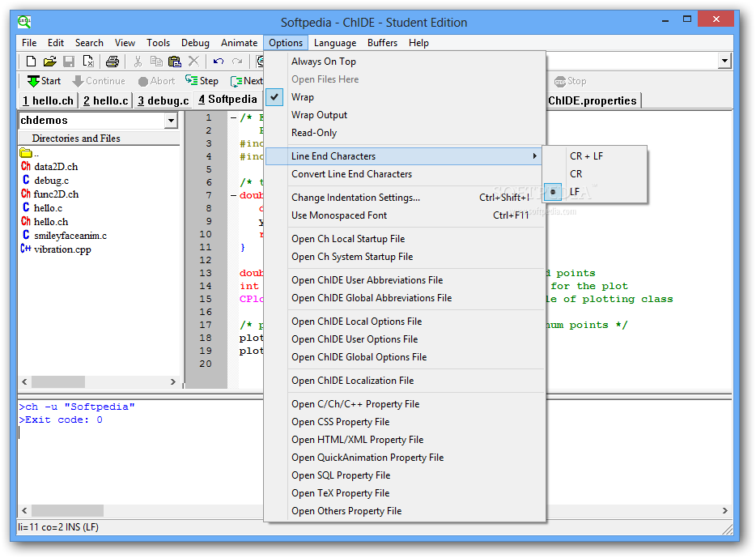Viewport: 756px width, 558px height.
Task: Open the File menu
Action: 29,43
